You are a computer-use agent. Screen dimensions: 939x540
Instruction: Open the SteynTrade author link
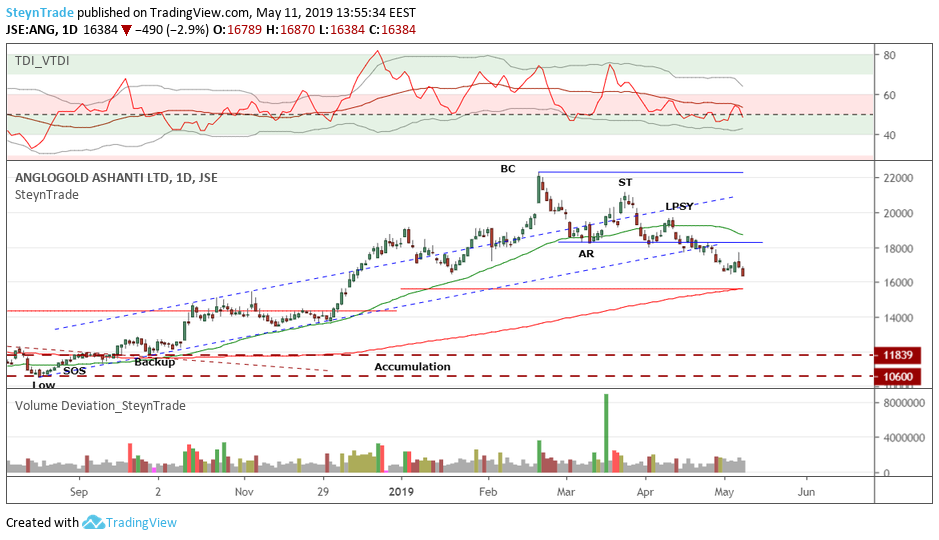(x=40, y=13)
